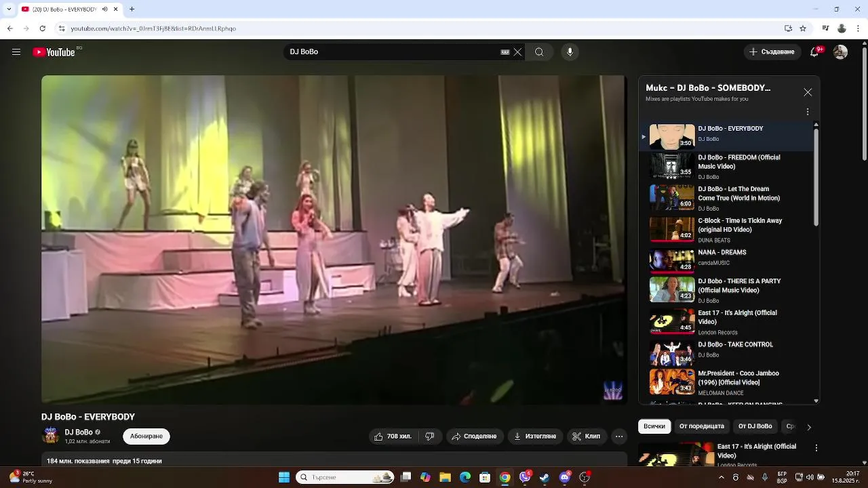The height and width of the screenshot is (488, 868).
Task: Dislike the video with thumbs down
Action: coord(429,436)
